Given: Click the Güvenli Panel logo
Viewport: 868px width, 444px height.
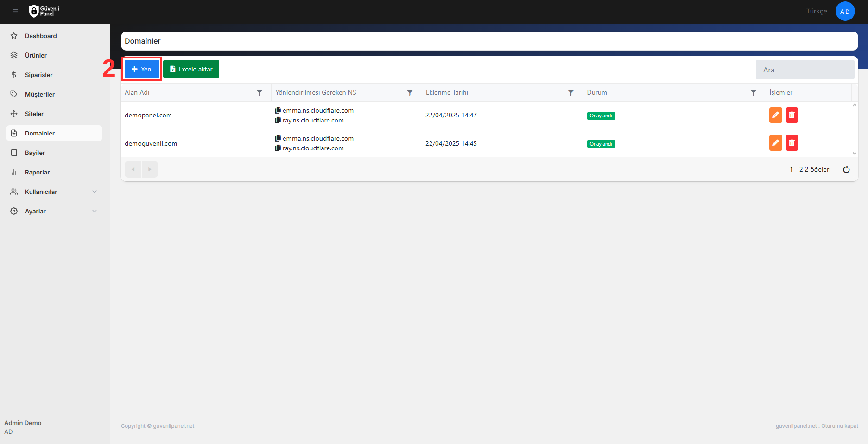Looking at the screenshot, I should [x=44, y=11].
